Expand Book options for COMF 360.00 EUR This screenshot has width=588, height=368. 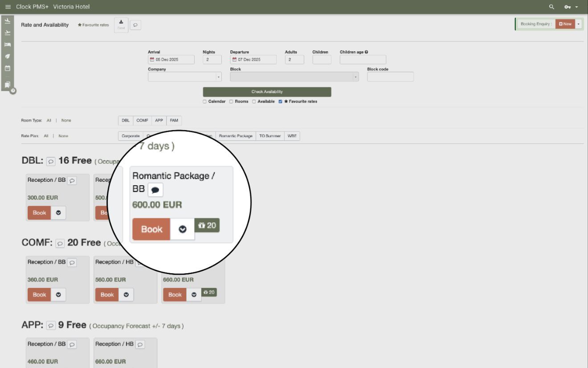click(58, 294)
